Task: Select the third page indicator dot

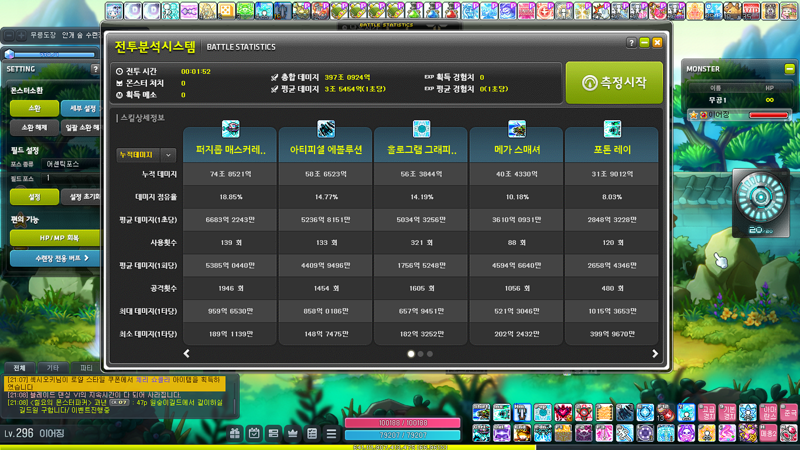Action: (430, 354)
